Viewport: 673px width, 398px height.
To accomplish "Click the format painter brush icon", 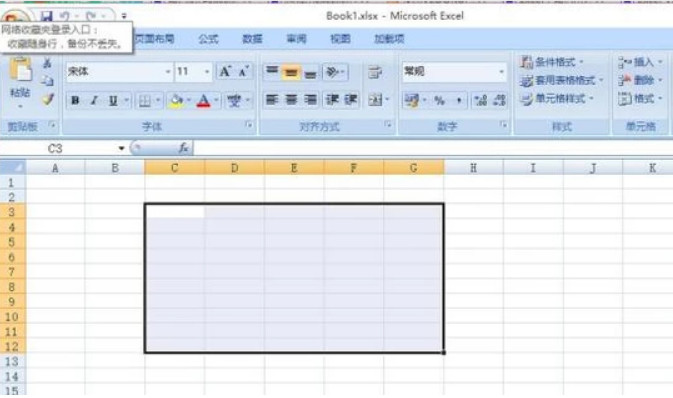I will [48, 100].
